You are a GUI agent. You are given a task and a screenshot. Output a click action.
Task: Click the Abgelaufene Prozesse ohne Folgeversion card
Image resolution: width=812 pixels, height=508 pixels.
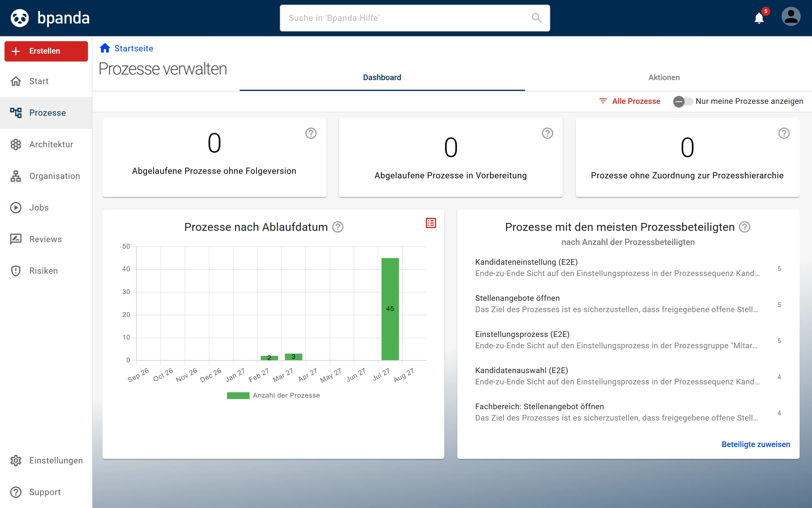tap(214, 157)
